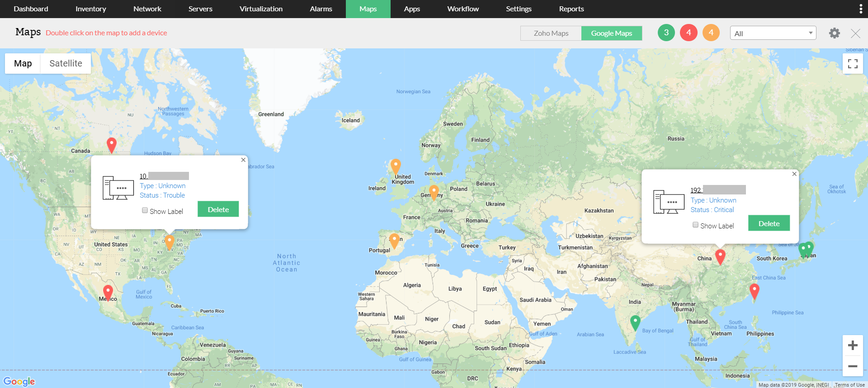Open device link starting with 192.
The height and width of the screenshot is (388, 868).
coord(718,190)
